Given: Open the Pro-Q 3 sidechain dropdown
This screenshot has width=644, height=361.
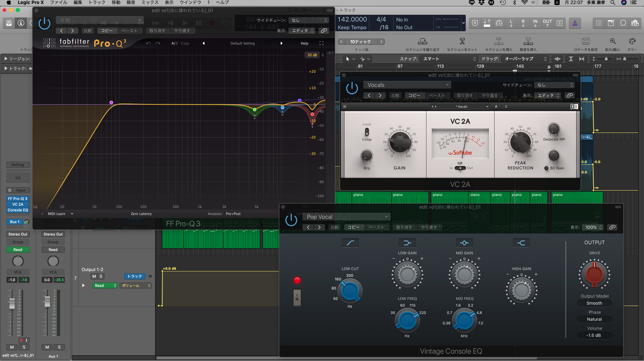Looking at the screenshot, I should pos(309,20).
